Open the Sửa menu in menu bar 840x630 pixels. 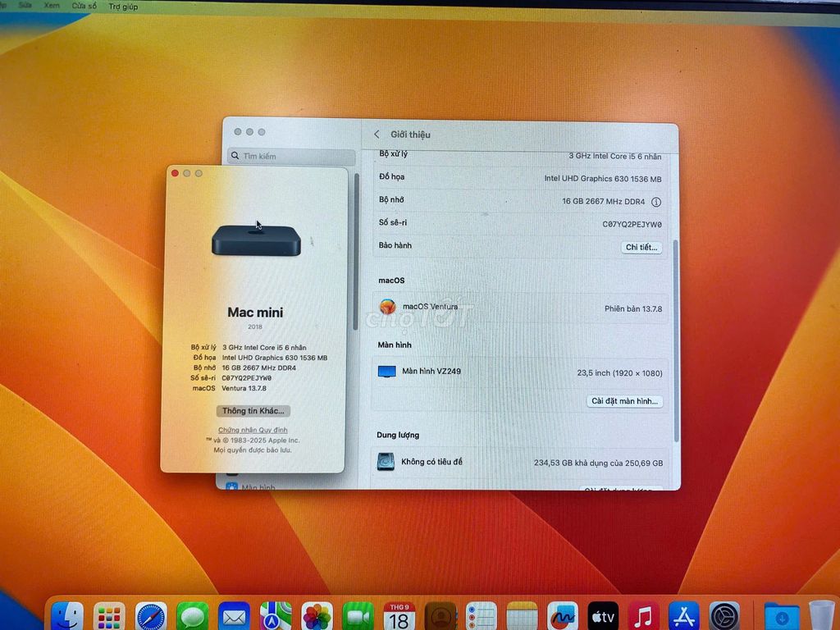[25, 5]
